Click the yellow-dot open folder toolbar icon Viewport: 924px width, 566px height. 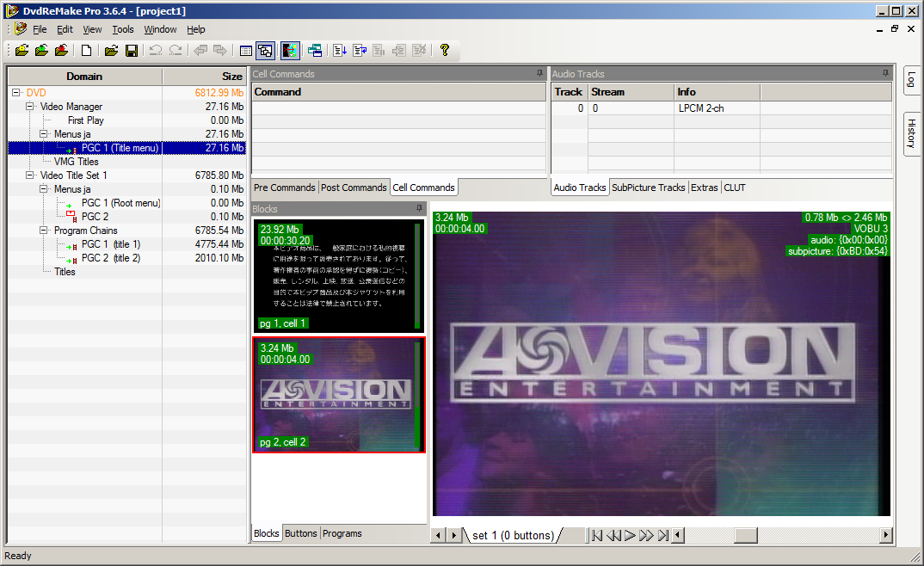(x=22, y=51)
